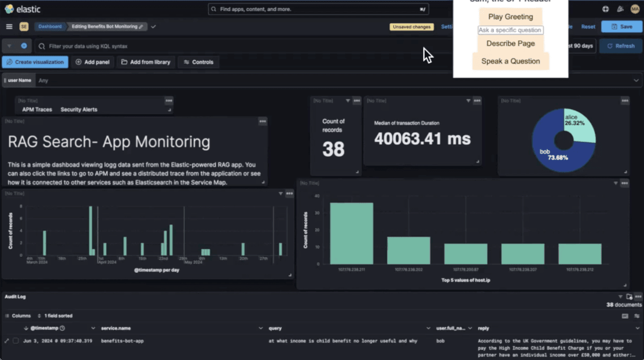644x360 pixels.
Task: Open the Last 90 days time range picker
Action: click(x=578, y=46)
